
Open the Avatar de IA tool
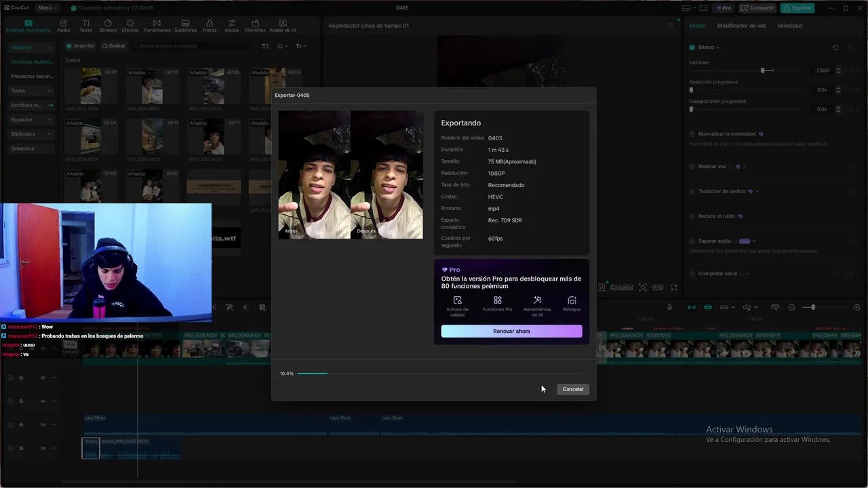click(x=283, y=26)
